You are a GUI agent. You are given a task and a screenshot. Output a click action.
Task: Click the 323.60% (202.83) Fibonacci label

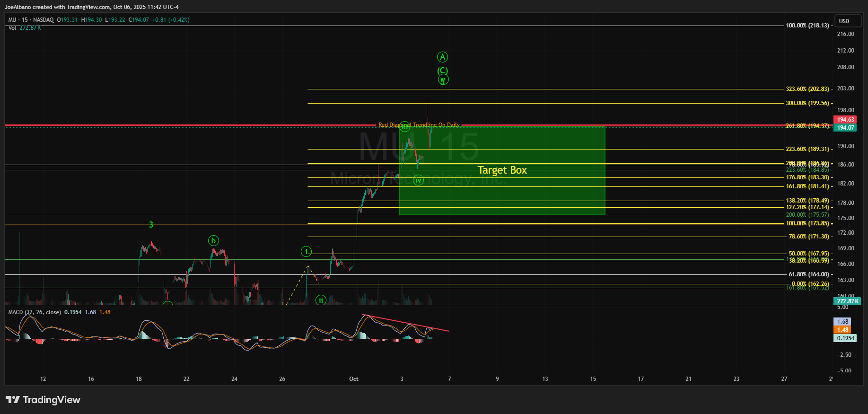pyautogui.click(x=807, y=89)
